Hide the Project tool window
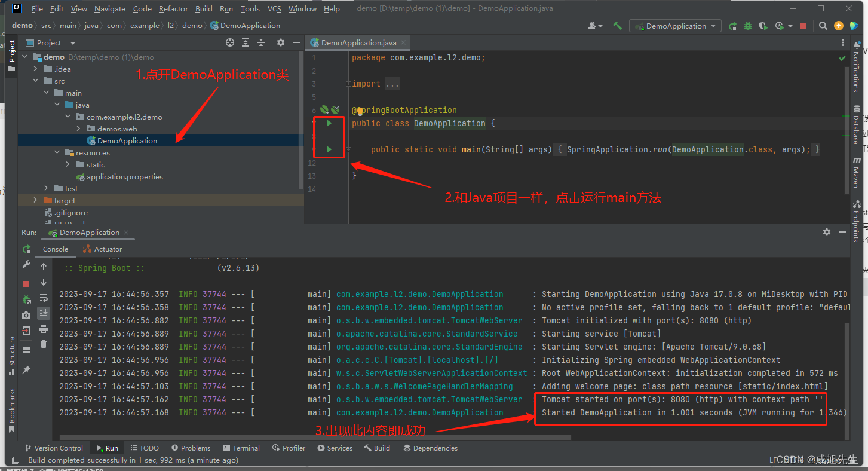 coord(296,42)
